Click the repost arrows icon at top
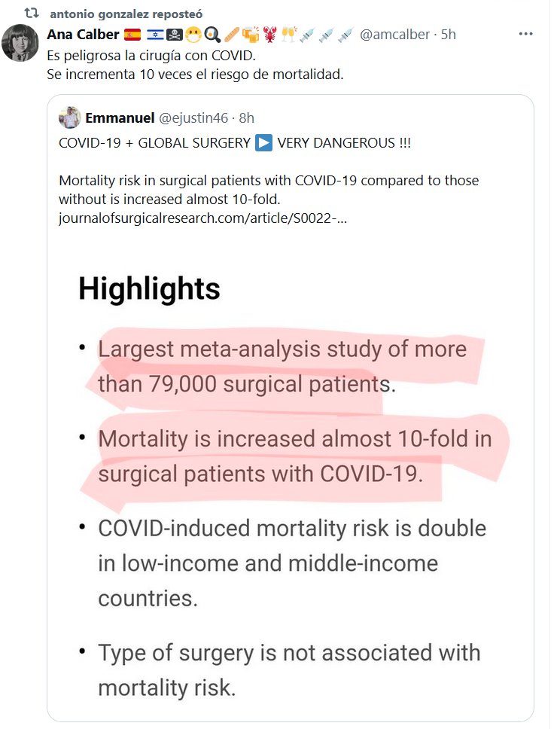 32,14
